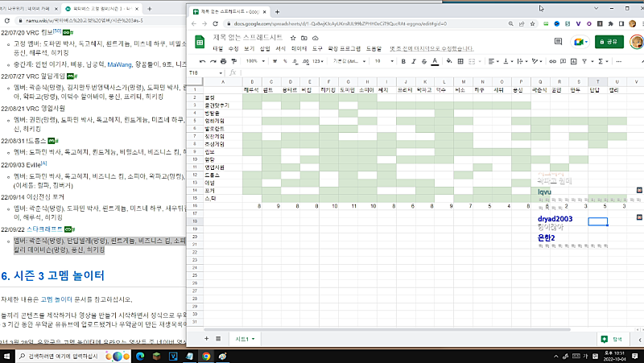Insert a chart from the toolbar
The width and height of the screenshot is (644, 363).
tap(573, 61)
